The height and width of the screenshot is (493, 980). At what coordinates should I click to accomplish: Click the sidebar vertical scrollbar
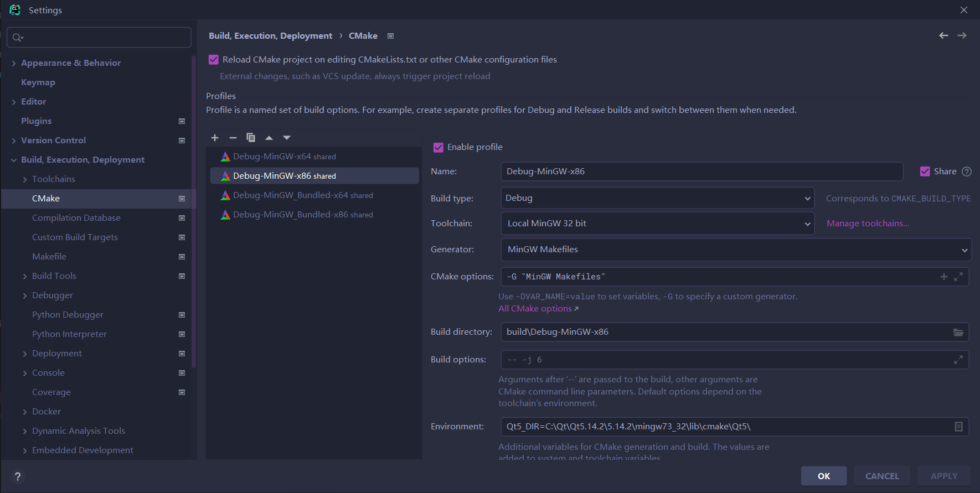click(x=194, y=211)
